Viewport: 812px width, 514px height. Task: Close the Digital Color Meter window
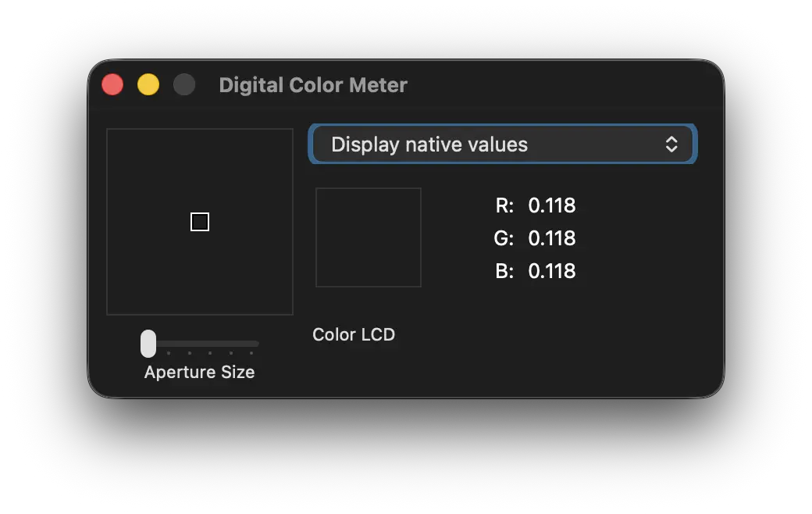(x=112, y=84)
